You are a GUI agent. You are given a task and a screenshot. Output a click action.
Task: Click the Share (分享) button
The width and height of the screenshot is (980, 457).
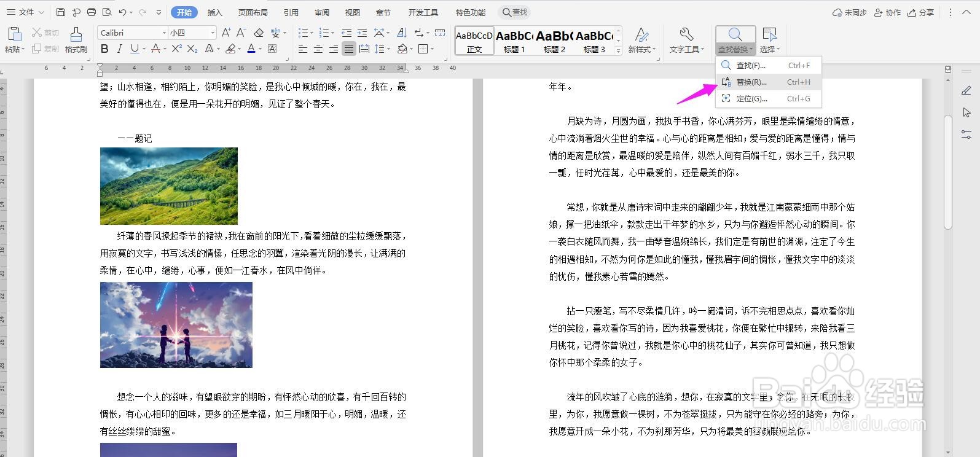(x=920, y=12)
